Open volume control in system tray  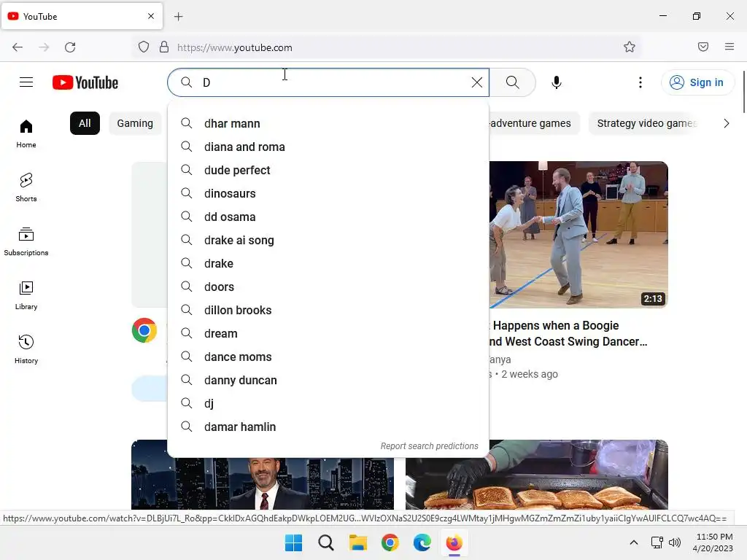click(675, 542)
